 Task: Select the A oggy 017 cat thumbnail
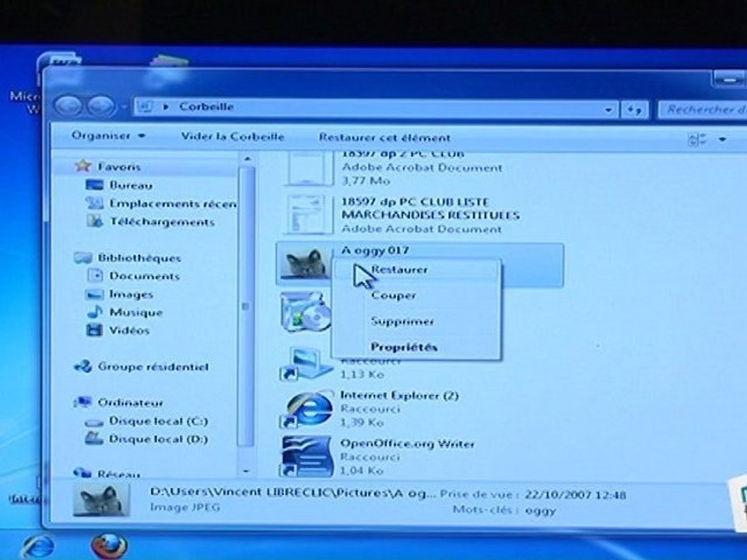305,264
